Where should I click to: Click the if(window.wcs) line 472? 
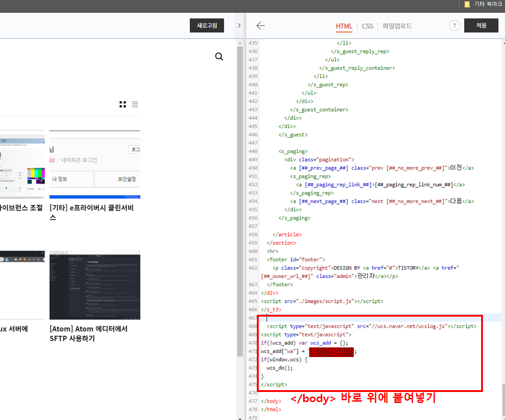(x=284, y=359)
